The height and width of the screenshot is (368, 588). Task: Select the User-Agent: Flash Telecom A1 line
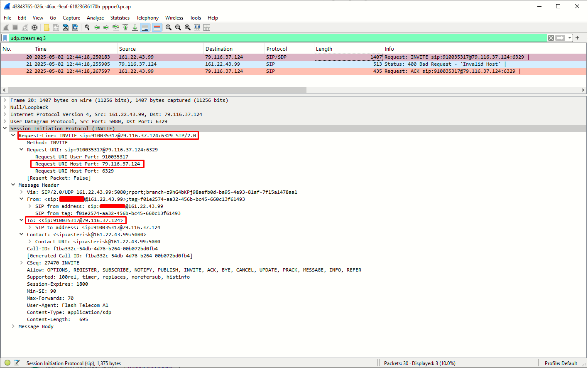point(68,305)
